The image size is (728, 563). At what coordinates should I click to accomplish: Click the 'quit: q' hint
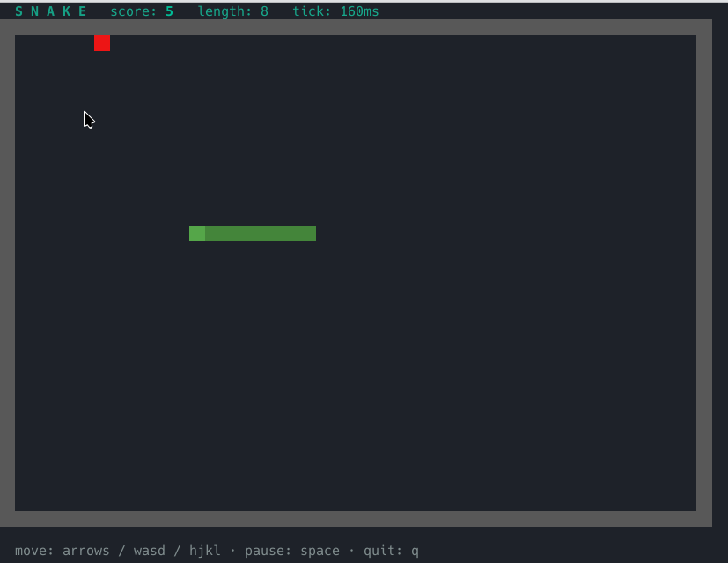[392, 551]
